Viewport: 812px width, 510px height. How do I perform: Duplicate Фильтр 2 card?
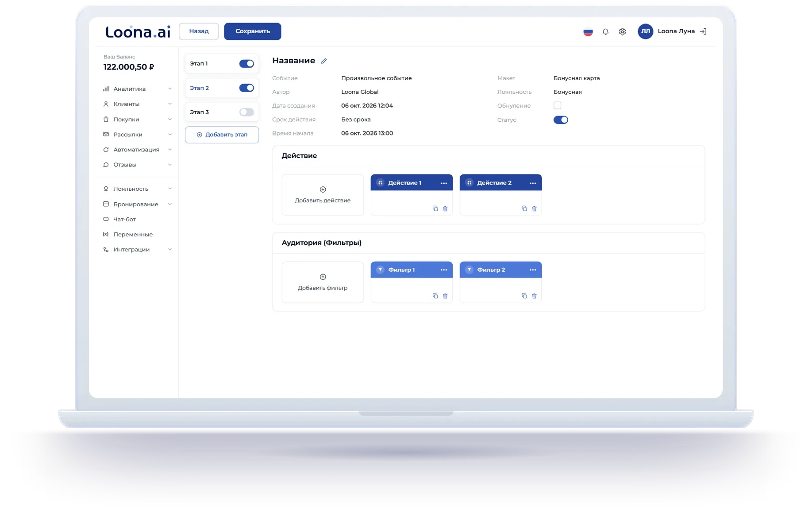click(x=524, y=296)
